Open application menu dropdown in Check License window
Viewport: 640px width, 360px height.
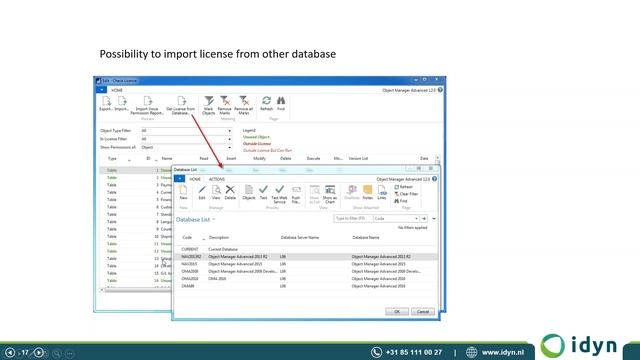click(101, 90)
